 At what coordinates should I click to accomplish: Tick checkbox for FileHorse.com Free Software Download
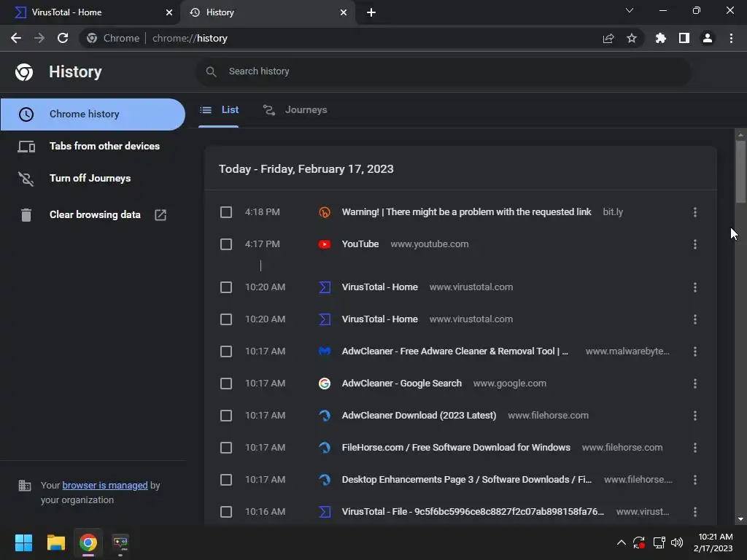tap(226, 448)
